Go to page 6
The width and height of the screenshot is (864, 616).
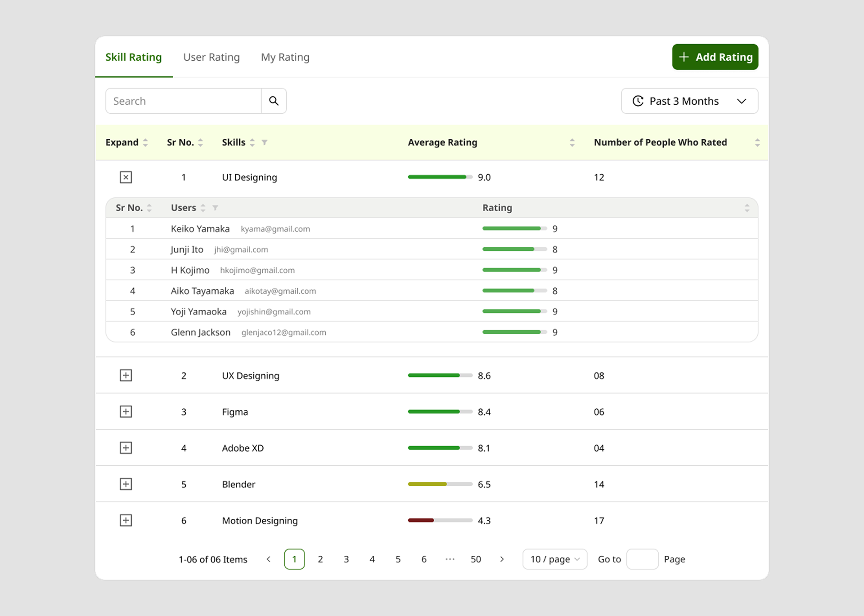coord(424,559)
